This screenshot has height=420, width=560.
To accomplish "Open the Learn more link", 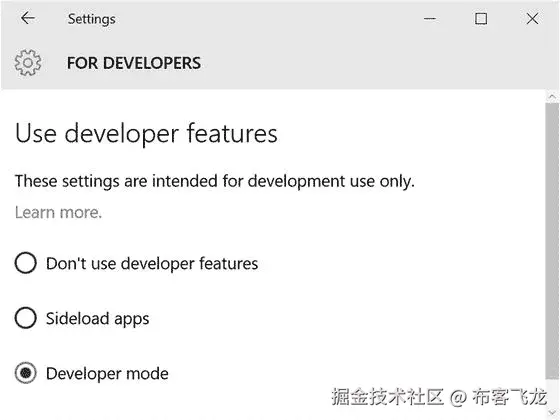I will pos(58,212).
